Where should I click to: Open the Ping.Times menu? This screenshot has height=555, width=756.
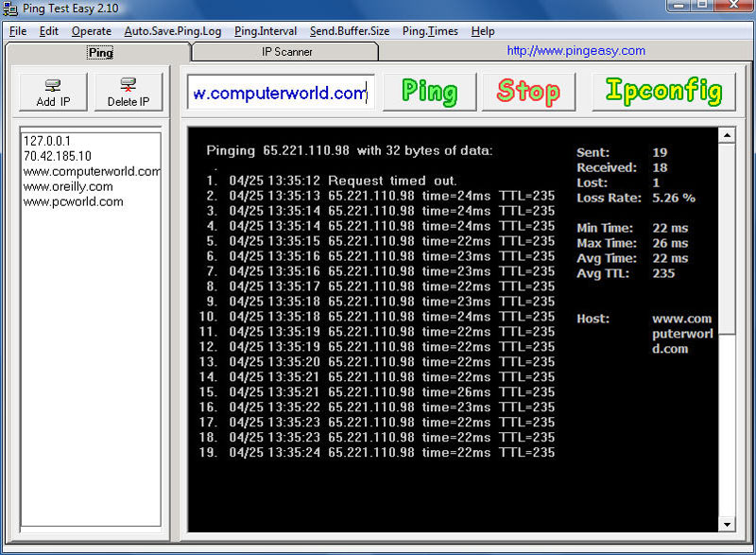coord(430,30)
